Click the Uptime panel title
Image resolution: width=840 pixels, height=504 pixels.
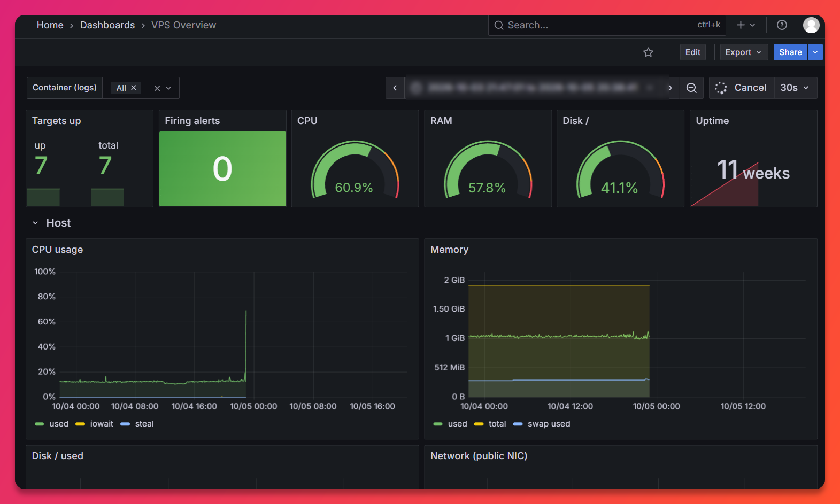tap(712, 121)
